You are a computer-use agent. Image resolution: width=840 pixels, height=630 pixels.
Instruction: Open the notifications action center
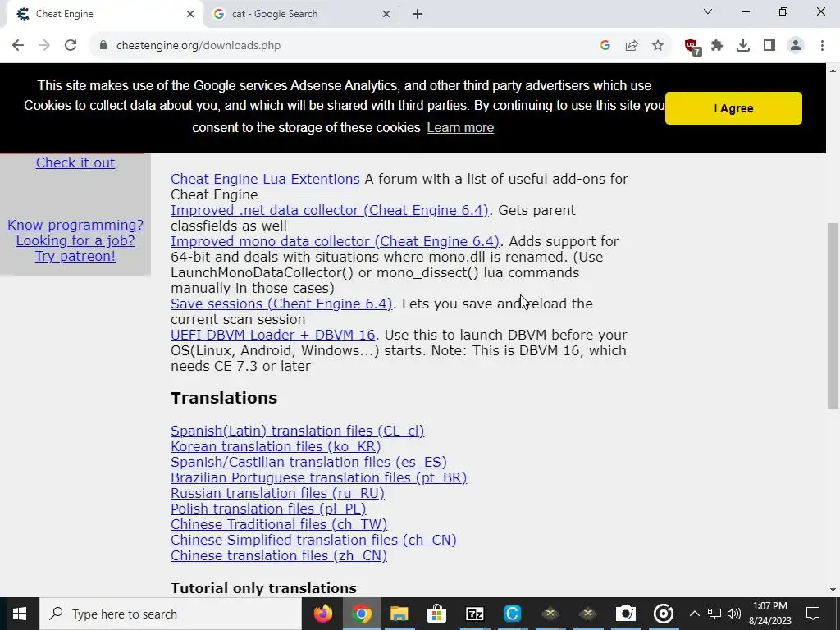tap(813, 614)
